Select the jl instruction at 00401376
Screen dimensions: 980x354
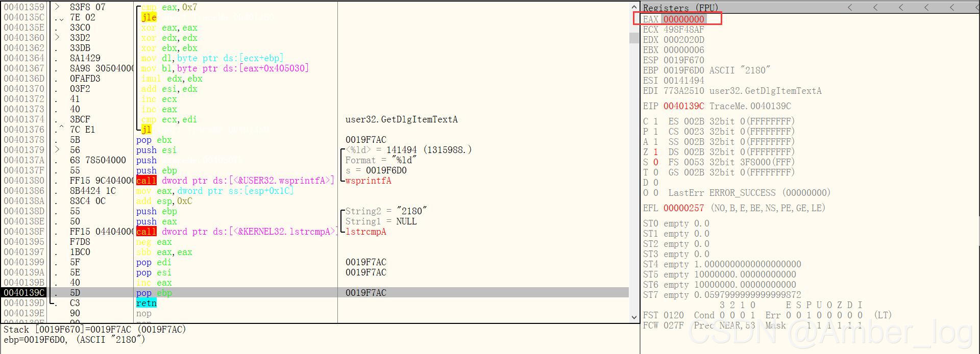click(146, 130)
